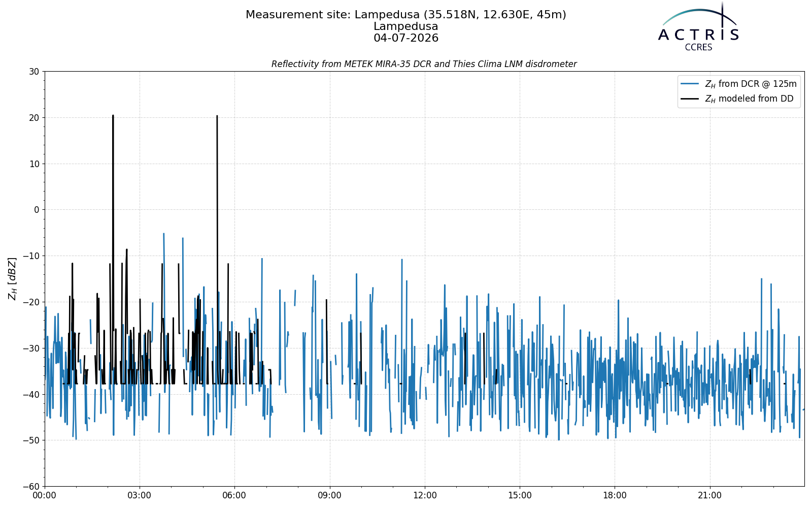The image size is (812, 508).
Task: Click the x-axis time label 06:00
Action: [x=234, y=495]
